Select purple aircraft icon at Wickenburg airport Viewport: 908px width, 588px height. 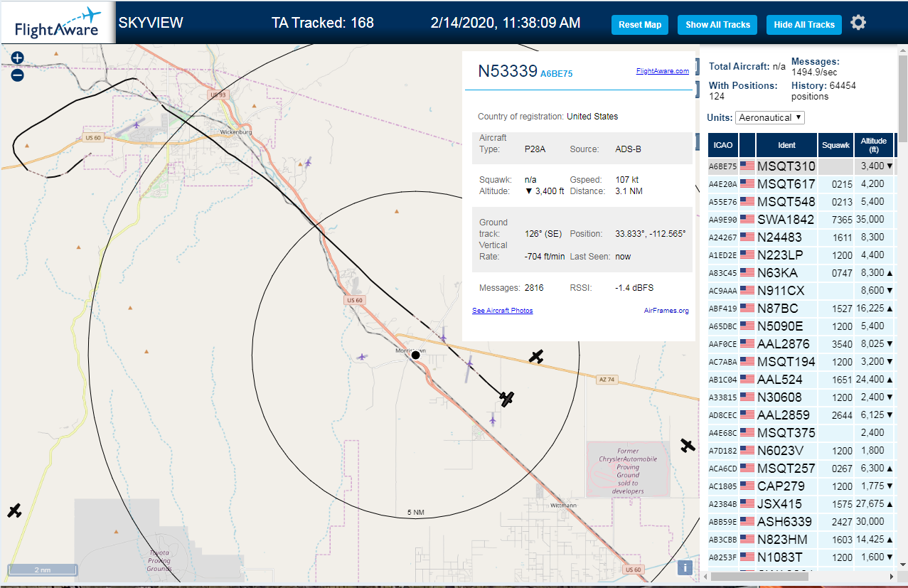click(x=137, y=124)
